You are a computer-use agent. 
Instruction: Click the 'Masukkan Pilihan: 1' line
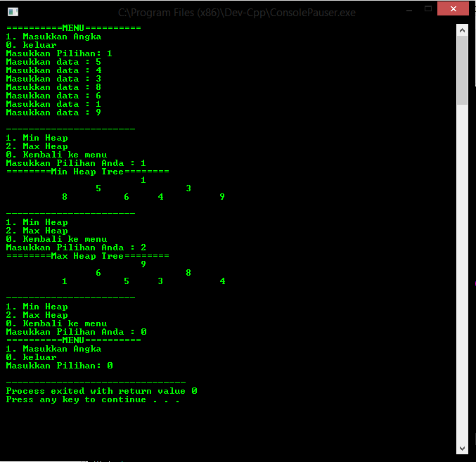tap(59, 53)
